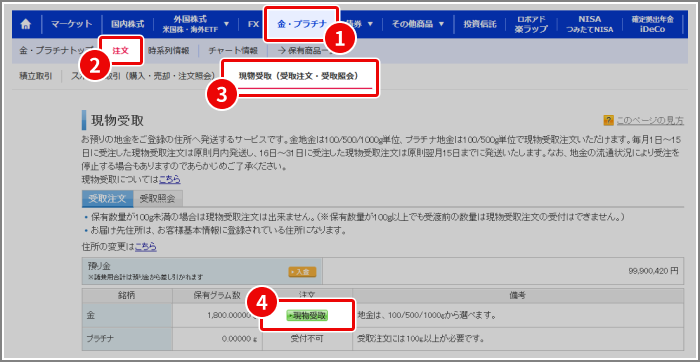
Task: Select the 1,800.00000 g holding value
Action: (232, 316)
